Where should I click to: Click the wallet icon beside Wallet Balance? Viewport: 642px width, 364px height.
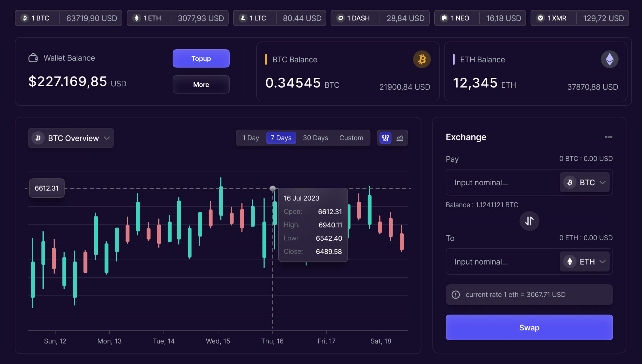pos(33,58)
